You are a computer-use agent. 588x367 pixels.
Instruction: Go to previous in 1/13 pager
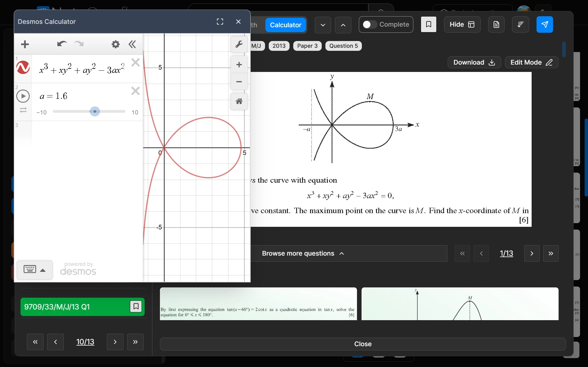tap(481, 253)
